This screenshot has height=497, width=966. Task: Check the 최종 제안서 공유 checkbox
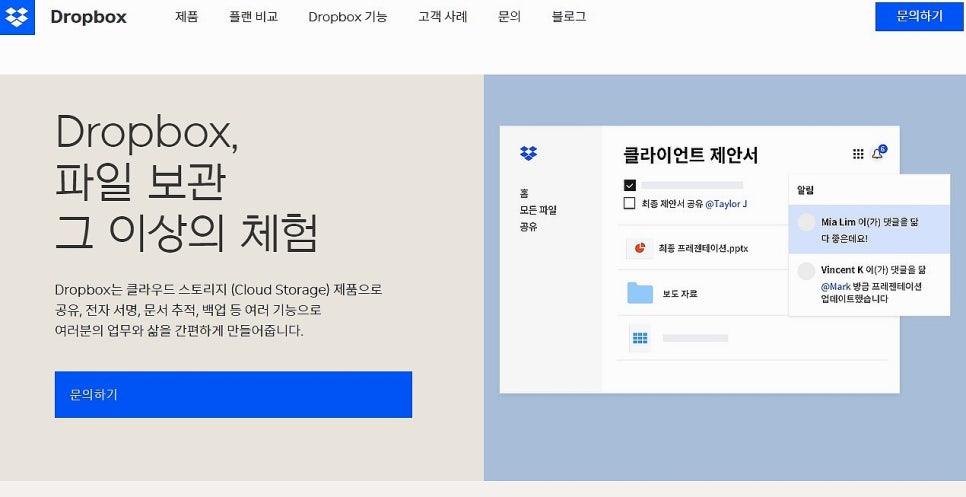pyautogui.click(x=630, y=203)
